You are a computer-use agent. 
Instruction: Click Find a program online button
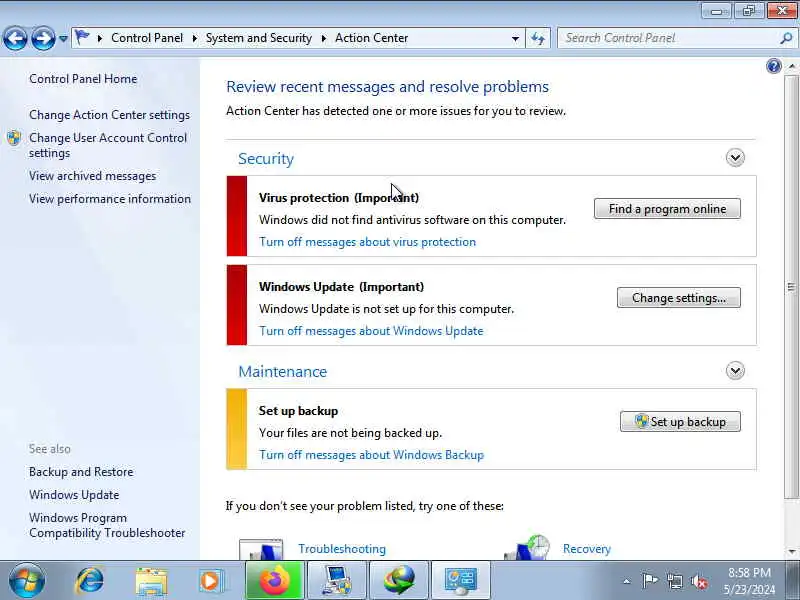tap(667, 209)
